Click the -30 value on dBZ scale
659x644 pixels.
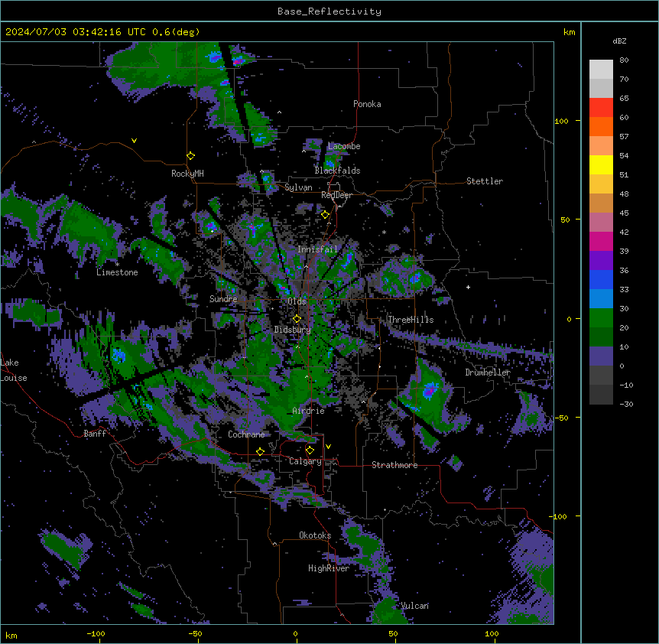[626, 404]
